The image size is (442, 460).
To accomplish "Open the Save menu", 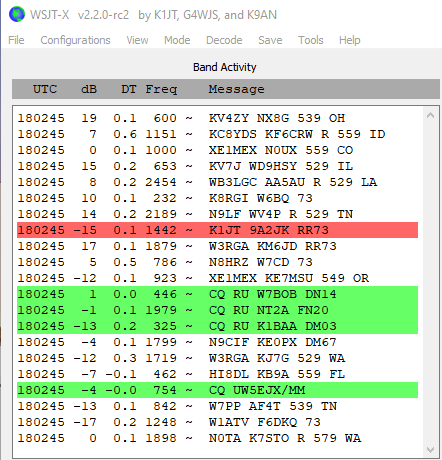I will pyautogui.click(x=270, y=40).
